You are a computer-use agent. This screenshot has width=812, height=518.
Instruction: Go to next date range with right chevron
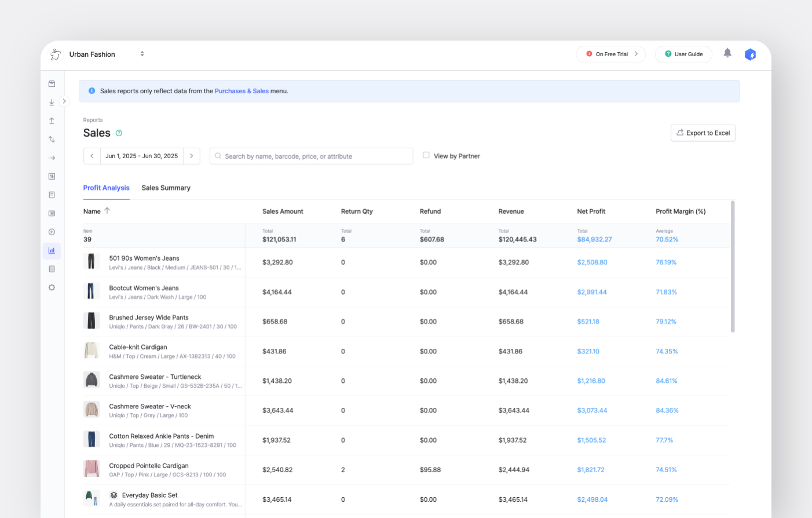[x=192, y=156]
